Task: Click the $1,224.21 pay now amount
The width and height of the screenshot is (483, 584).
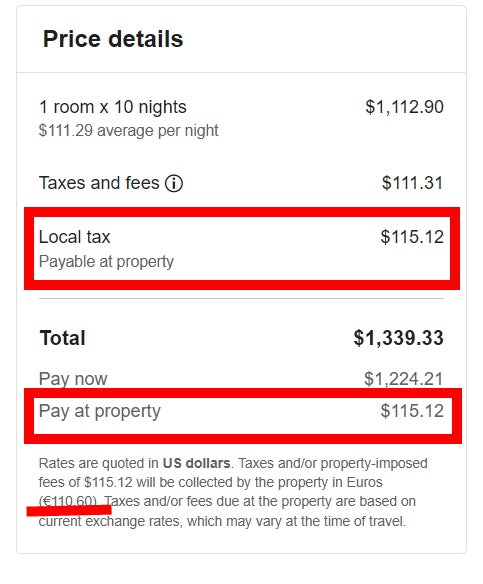Action: 404,379
